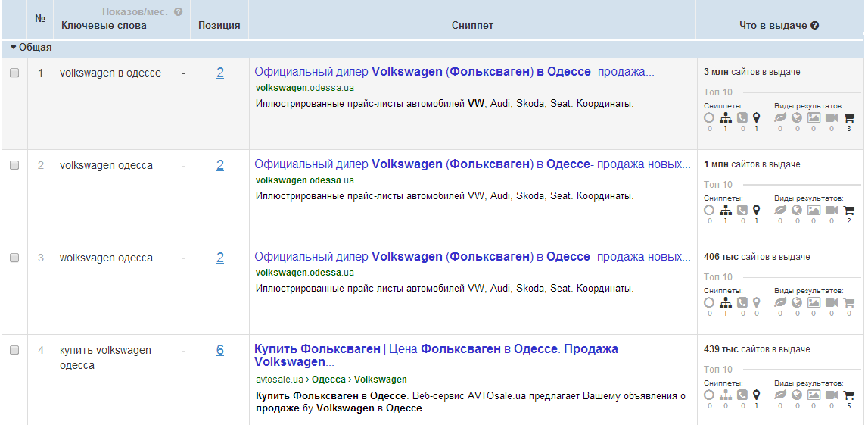Open 'Купить Фольксваген | Цена Фольксваген' snippet title
Screen dimensions: 868x425
pyautogui.click(x=436, y=355)
